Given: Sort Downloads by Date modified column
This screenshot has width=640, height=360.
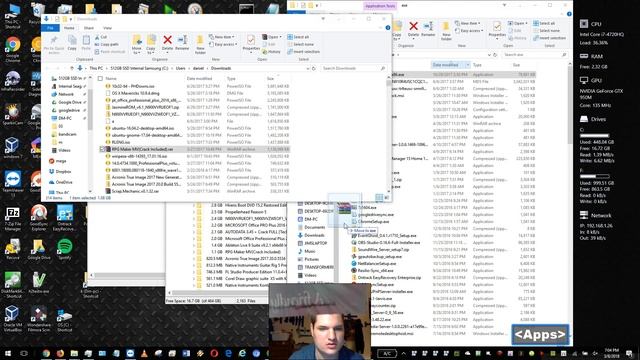Looking at the screenshot, I should 199,78.
